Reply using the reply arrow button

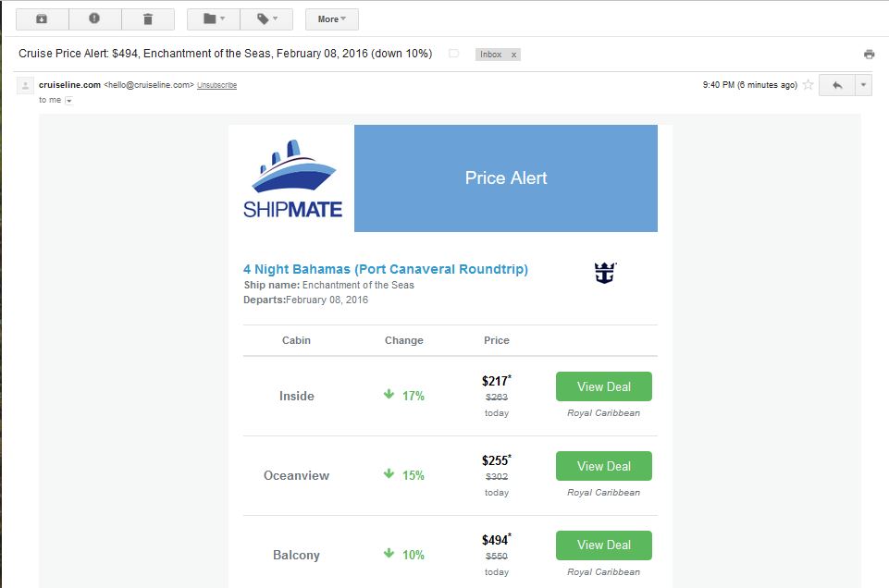pos(837,86)
